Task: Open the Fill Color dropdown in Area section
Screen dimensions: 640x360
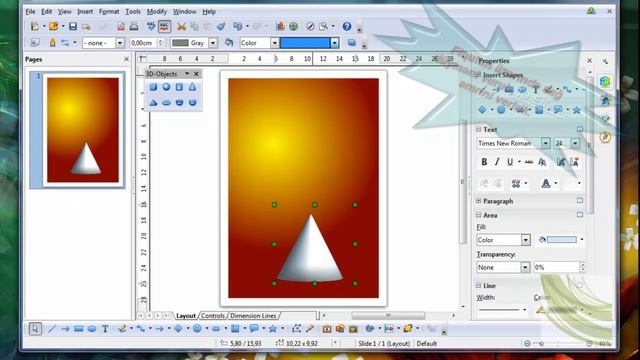Action: tap(526, 240)
